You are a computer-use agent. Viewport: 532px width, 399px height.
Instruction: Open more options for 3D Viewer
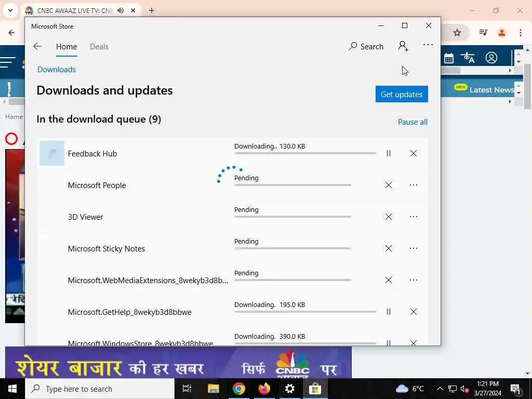click(413, 217)
